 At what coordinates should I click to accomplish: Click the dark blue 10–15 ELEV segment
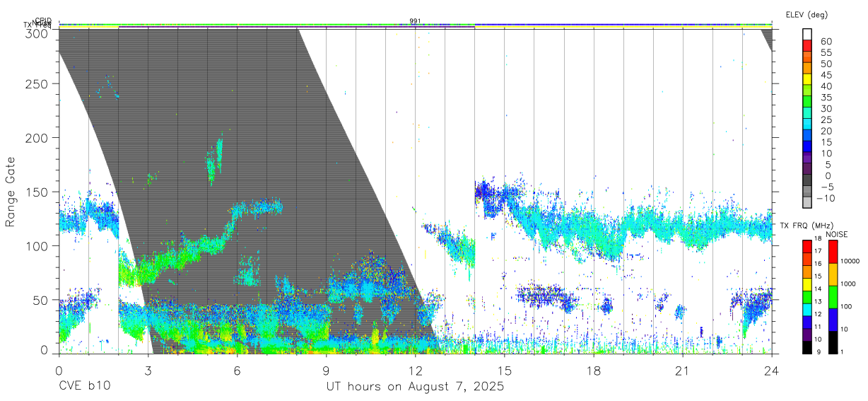coord(808,147)
